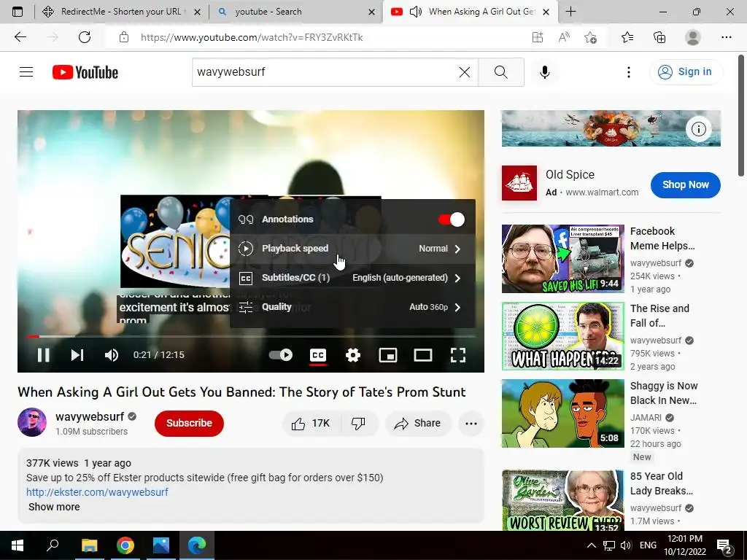Add page to favorites star icon
Screen dimensions: 747x560
590,37
